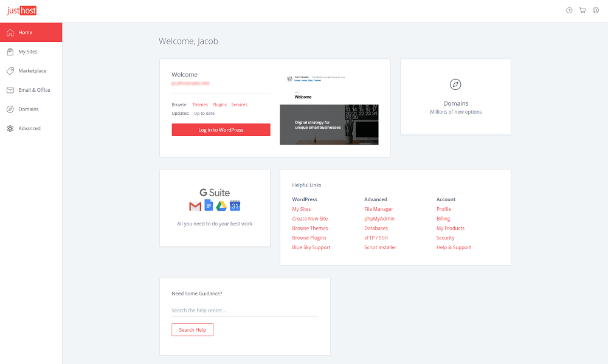
Task: Open the shopping cart icon
Action: tap(582, 10)
